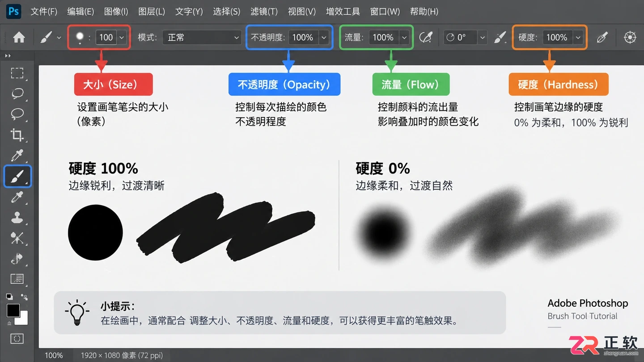The image size is (644, 362).
Task: Reset to default foreground and background colors
Action: [9, 297]
